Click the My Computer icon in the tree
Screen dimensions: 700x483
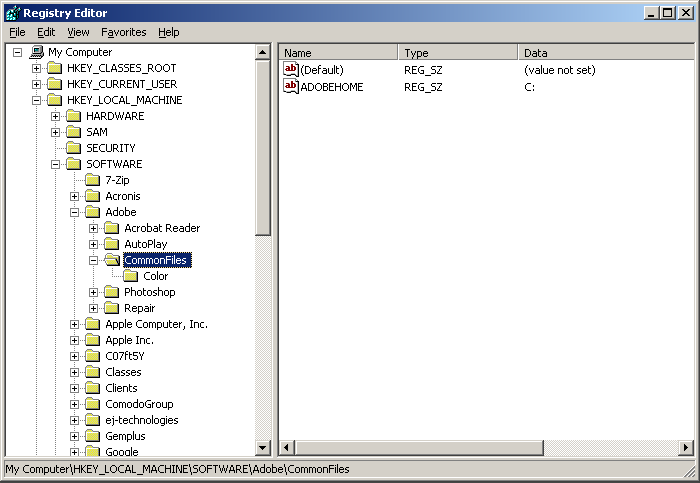[x=37, y=52]
